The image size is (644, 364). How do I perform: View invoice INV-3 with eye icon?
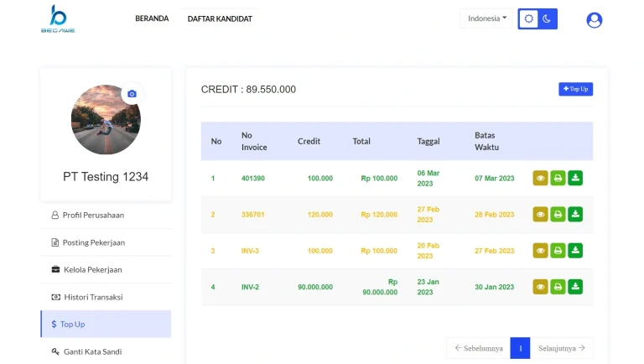coord(541,251)
